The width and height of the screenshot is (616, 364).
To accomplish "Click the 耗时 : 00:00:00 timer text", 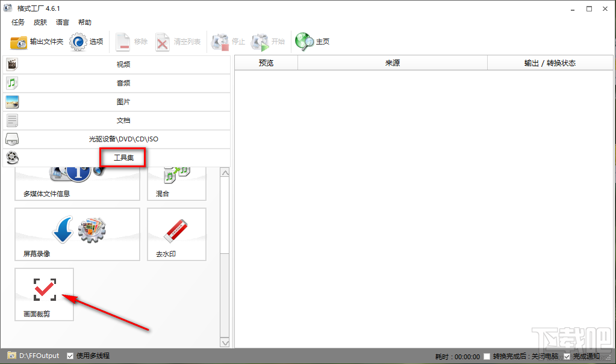I will click(x=457, y=357).
